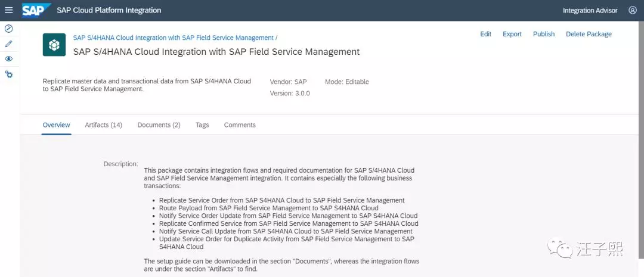Open the user profile icon
644x277 pixels.
pyautogui.click(x=633, y=10)
